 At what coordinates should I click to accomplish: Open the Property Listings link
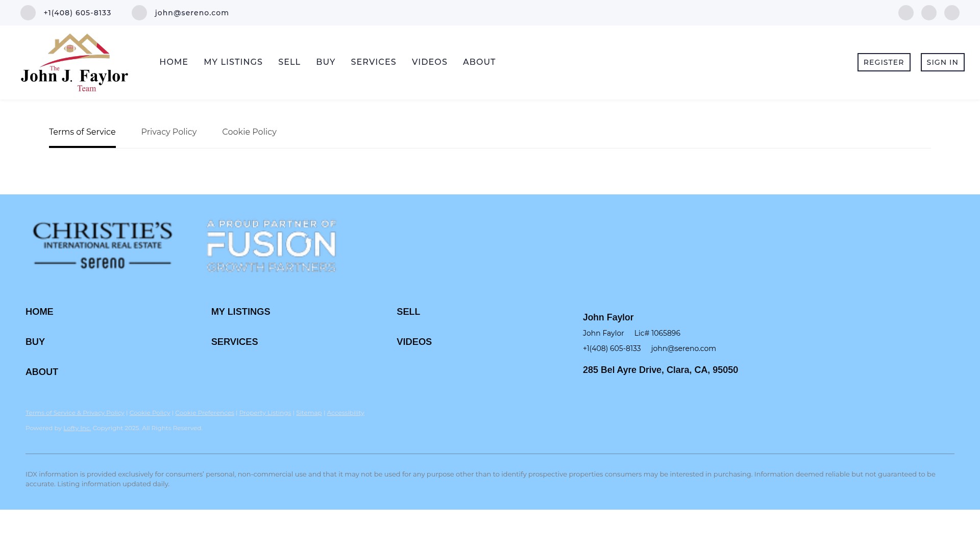click(x=265, y=413)
